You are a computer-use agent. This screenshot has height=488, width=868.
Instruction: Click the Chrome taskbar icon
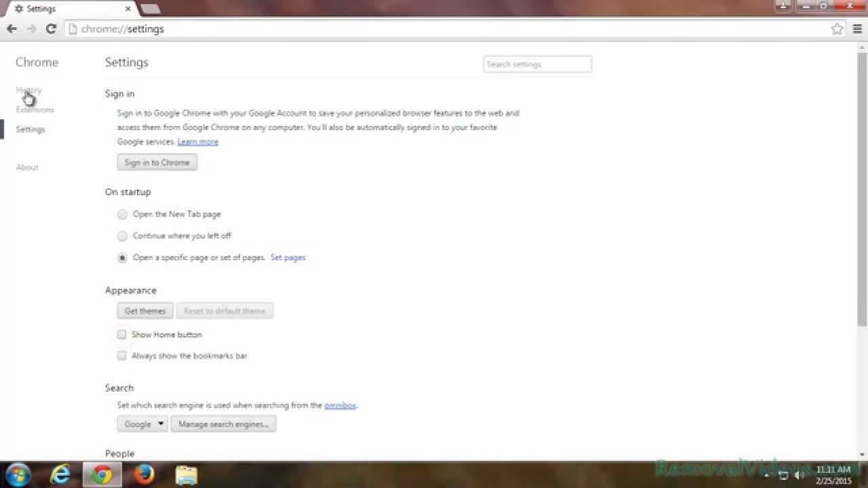point(102,474)
